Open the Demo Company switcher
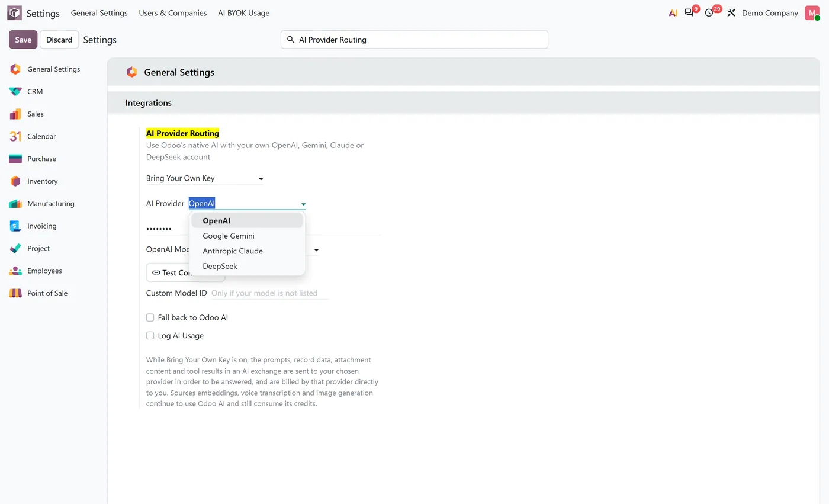The width and height of the screenshot is (829, 504). pos(770,13)
